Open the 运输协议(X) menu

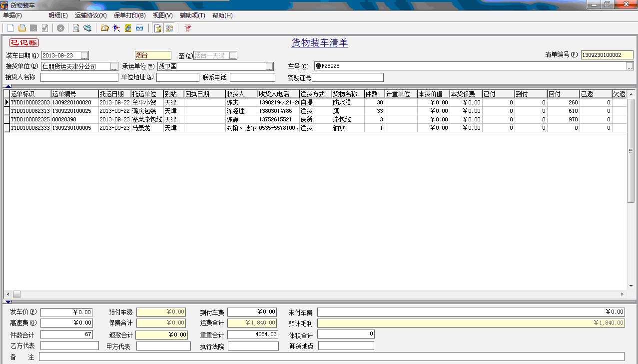[90, 15]
